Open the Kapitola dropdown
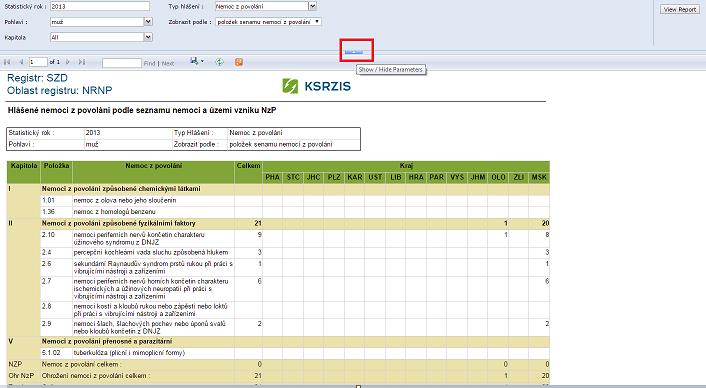 click(x=148, y=37)
